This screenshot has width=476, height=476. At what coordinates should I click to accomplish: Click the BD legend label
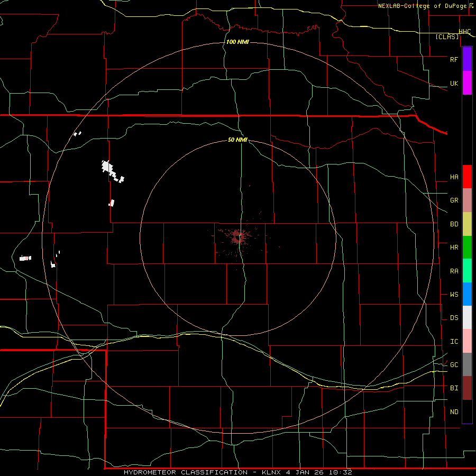tap(454, 224)
